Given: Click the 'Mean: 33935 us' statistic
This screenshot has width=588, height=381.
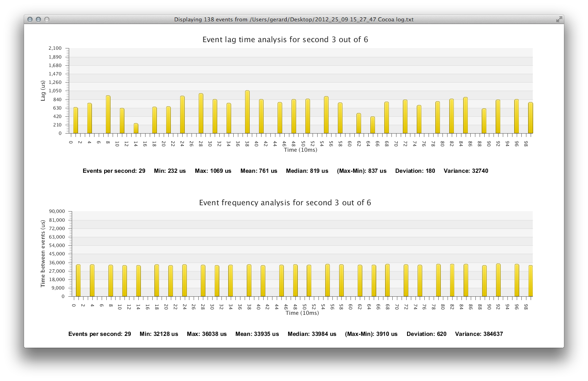Looking at the screenshot, I should click(257, 334).
